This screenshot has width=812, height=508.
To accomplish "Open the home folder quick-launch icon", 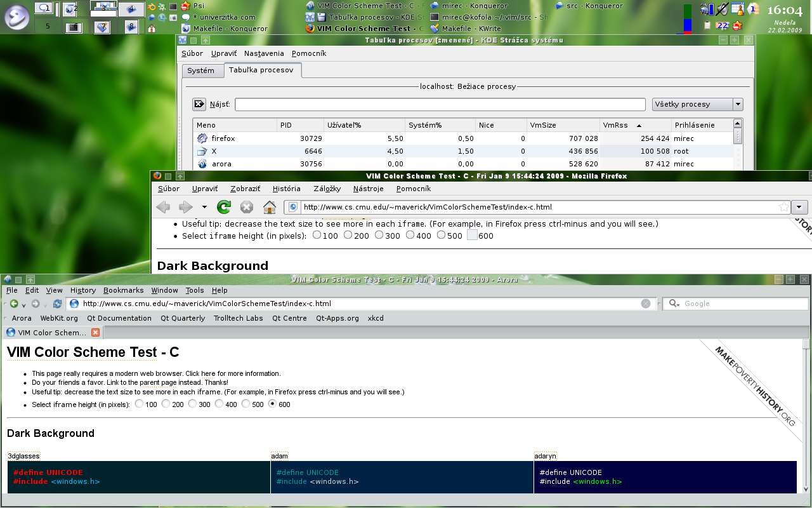I will [x=152, y=28].
